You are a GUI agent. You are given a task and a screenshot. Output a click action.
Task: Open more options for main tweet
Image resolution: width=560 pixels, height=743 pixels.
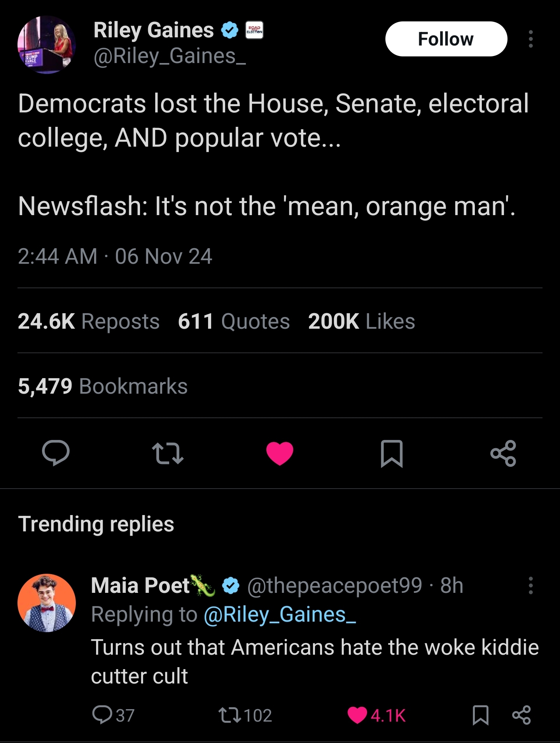pos(530,39)
